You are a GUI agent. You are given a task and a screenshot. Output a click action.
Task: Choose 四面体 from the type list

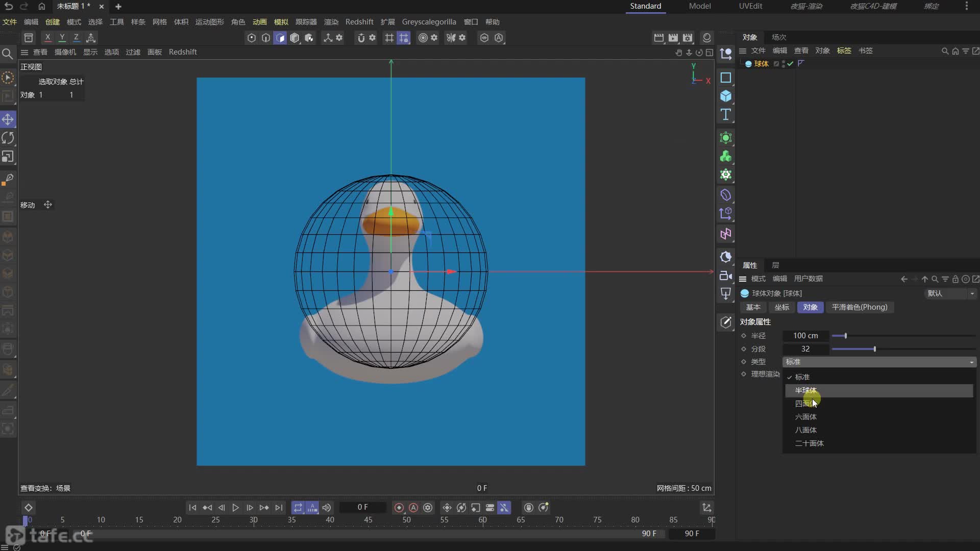878,404
